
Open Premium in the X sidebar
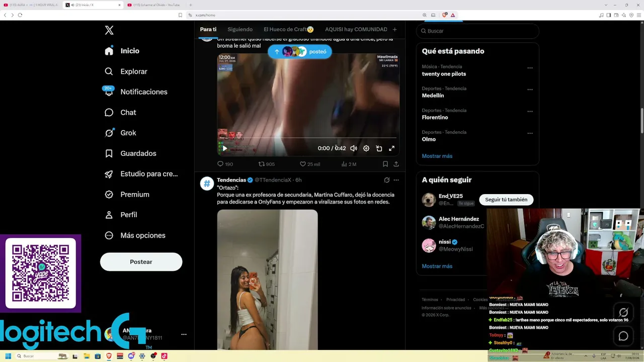pos(127,195)
